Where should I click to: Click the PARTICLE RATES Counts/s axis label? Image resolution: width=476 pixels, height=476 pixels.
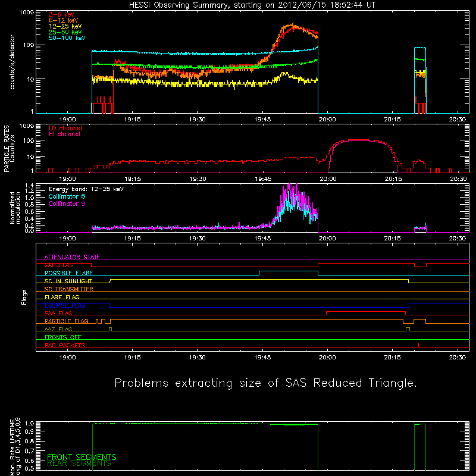[9, 149]
